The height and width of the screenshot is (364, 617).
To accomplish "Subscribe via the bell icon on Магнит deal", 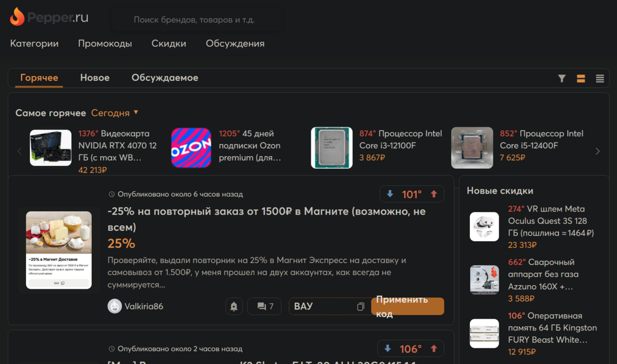I will pos(234,306).
